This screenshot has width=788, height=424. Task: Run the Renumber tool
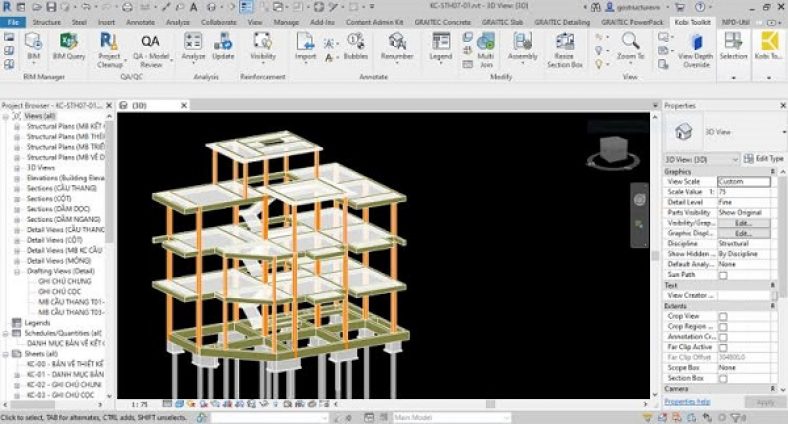point(397,46)
